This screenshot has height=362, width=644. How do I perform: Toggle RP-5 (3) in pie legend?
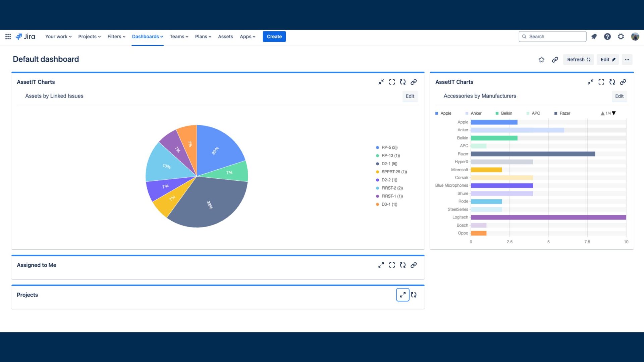coord(387,147)
